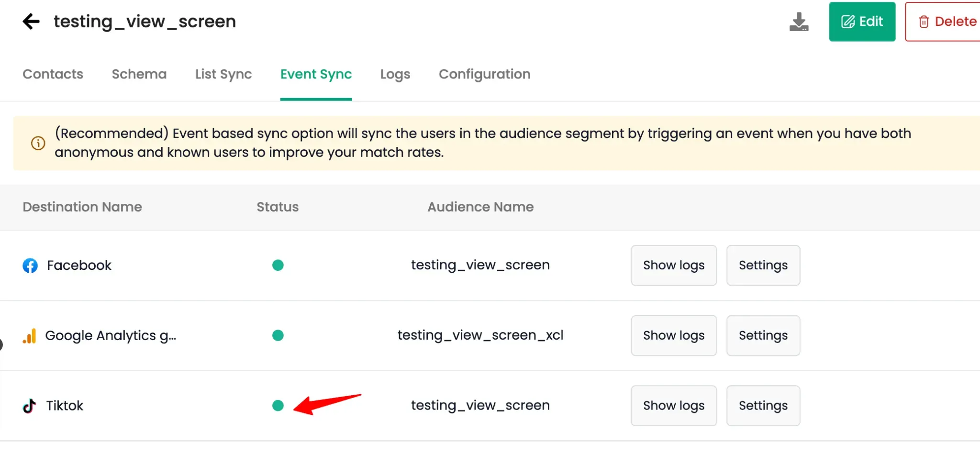This screenshot has height=455, width=980.
Task: Click the Facebook destination name
Action: [x=79, y=266]
